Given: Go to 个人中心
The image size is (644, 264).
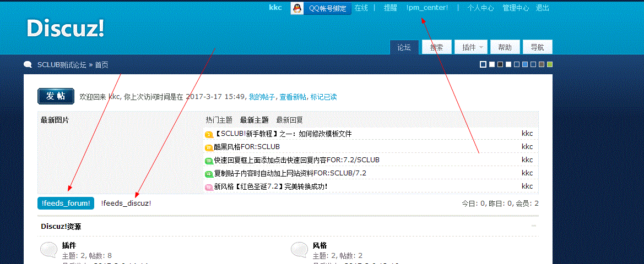Looking at the screenshot, I should tap(480, 8).
